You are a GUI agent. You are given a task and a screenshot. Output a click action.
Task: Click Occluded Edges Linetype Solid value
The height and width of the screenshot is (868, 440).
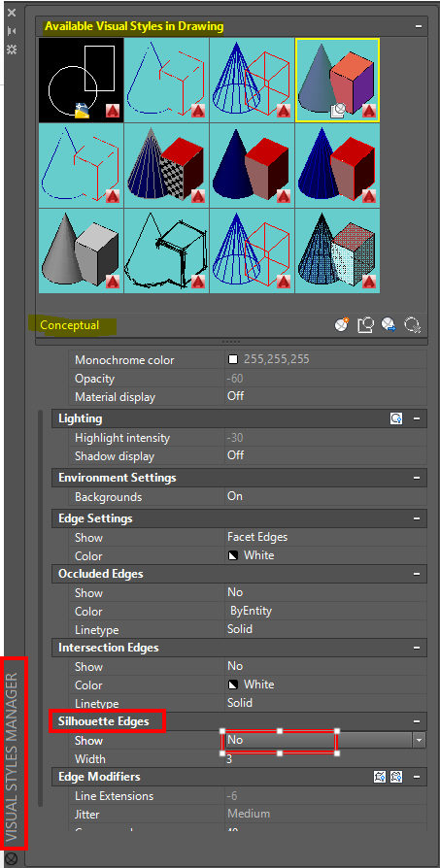[x=240, y=629]
